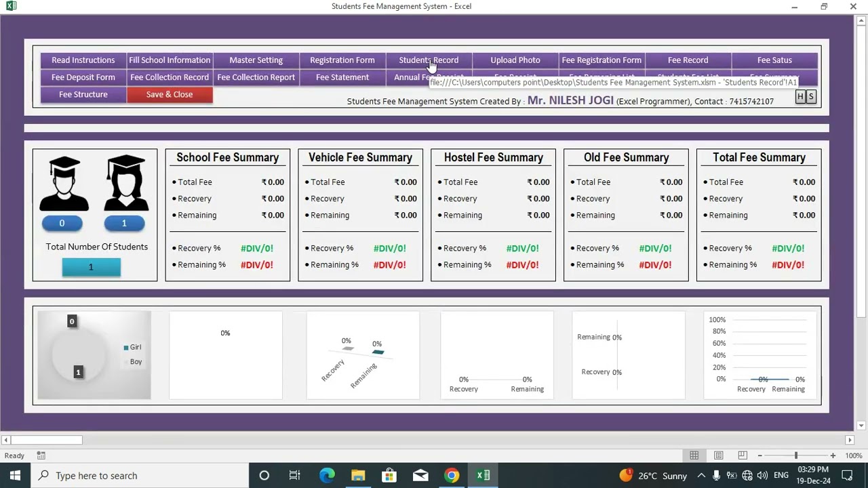This screenshot has height=488, width=868.
Task: Click Excel app icon in title bar
Action: click(x=11, y=6)
